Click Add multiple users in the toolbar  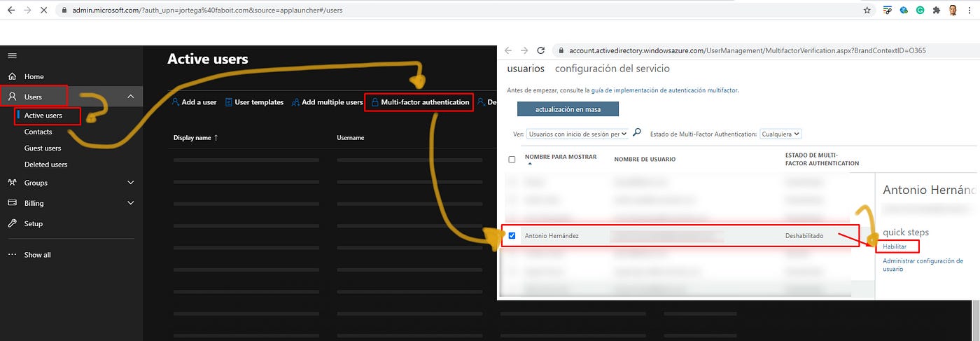click(327, 102)
